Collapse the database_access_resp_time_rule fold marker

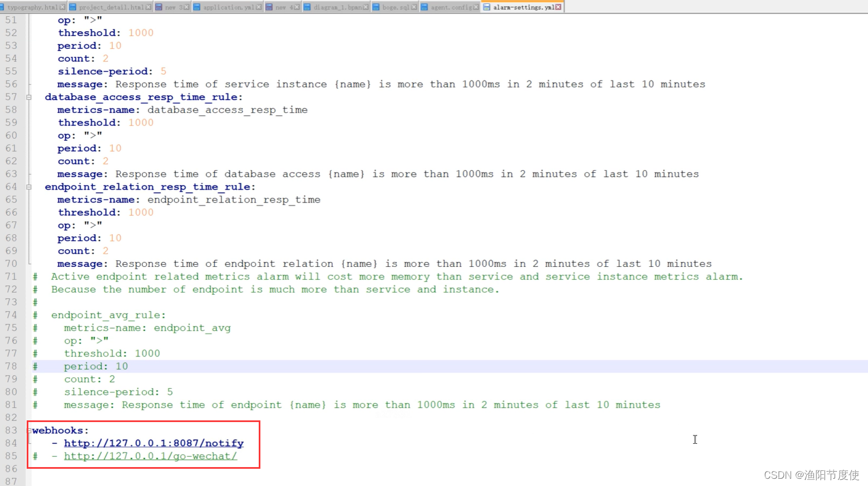click(29, 97)
